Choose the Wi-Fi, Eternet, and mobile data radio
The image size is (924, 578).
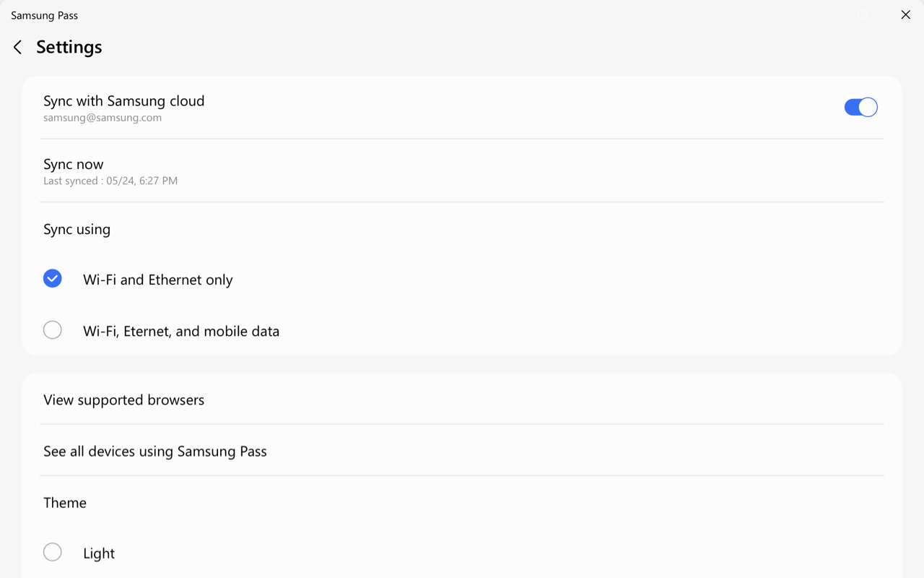coord(53,330)
